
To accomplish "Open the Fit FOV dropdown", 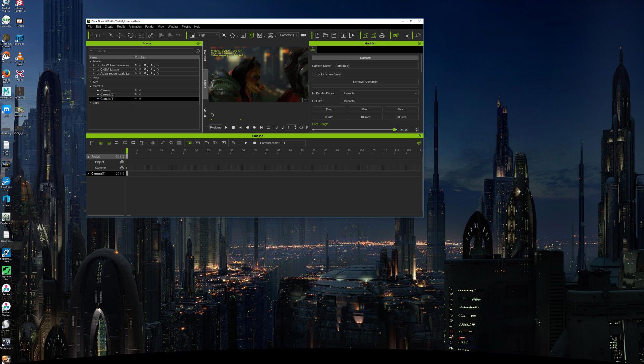I will tap(379, 101).
